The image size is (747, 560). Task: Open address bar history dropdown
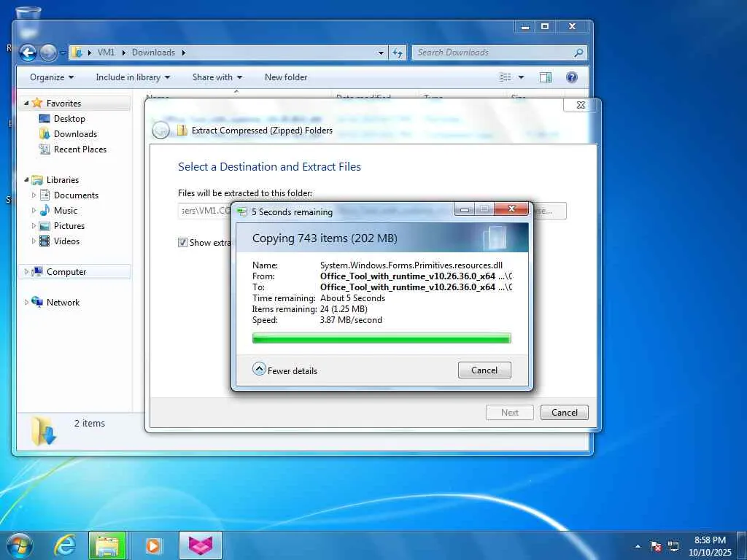coord(381,52)
